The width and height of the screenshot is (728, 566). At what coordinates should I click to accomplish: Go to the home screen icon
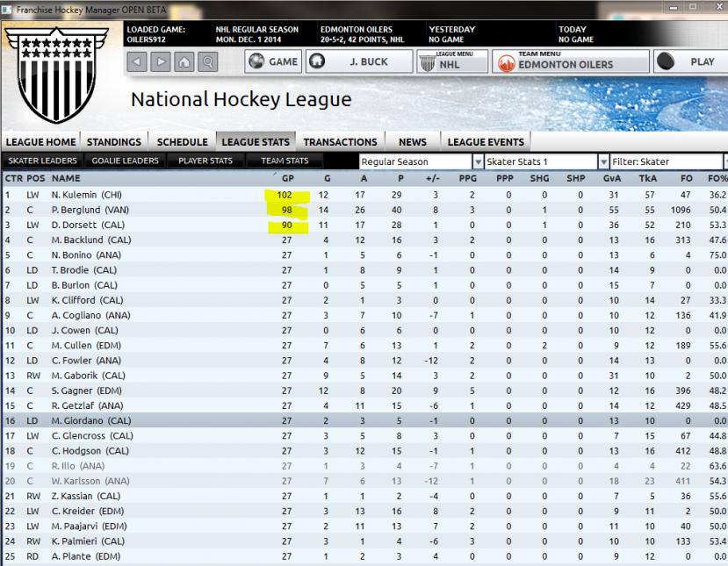[184, 62]
